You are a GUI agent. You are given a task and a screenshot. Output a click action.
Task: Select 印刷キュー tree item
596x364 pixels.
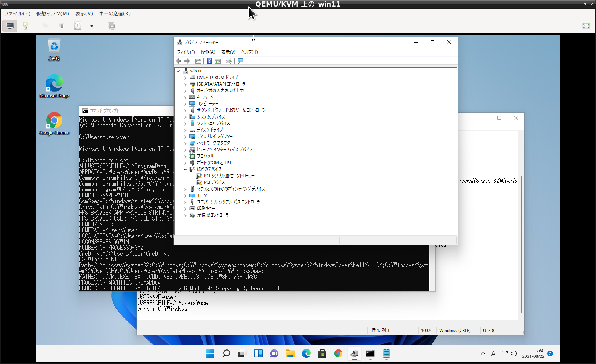click(206, 209)
